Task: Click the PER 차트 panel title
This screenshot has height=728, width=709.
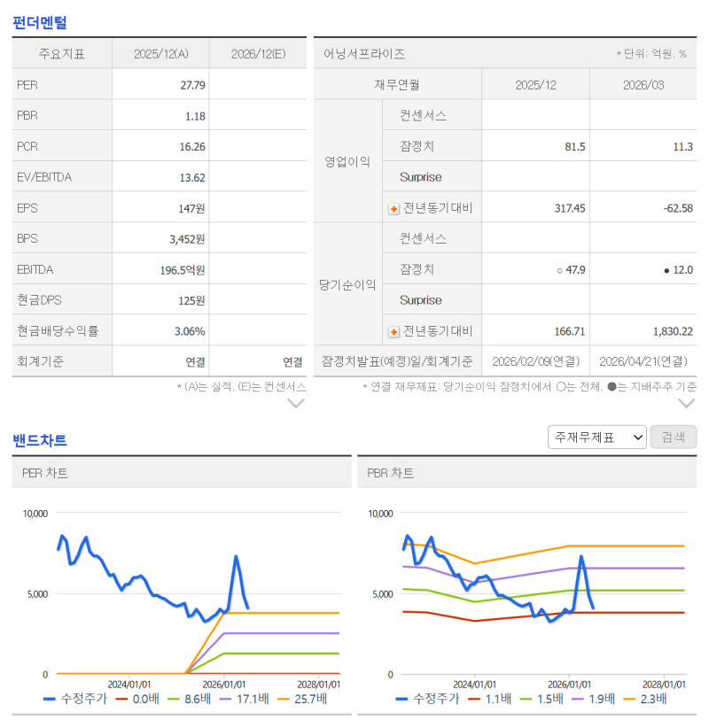Action: pos(45,473)
